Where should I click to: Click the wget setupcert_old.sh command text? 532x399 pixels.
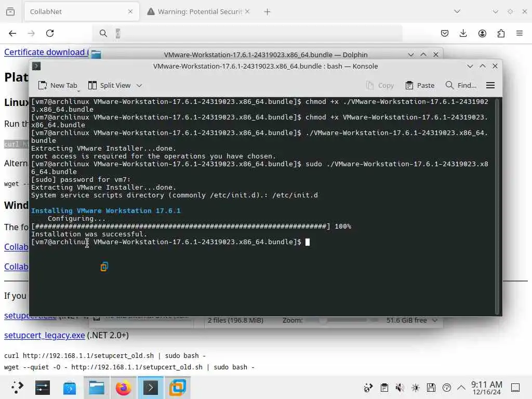point(129,367)
